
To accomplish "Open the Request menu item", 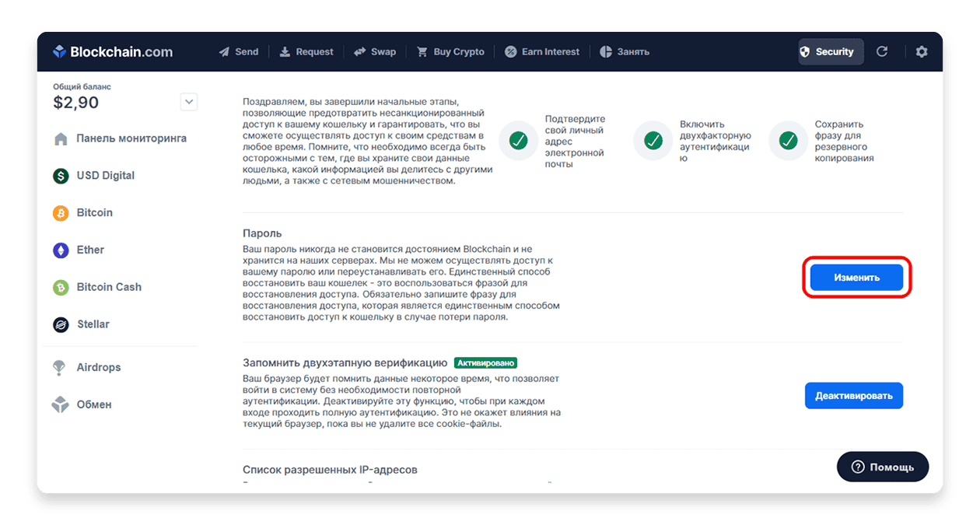I will 306,52.
